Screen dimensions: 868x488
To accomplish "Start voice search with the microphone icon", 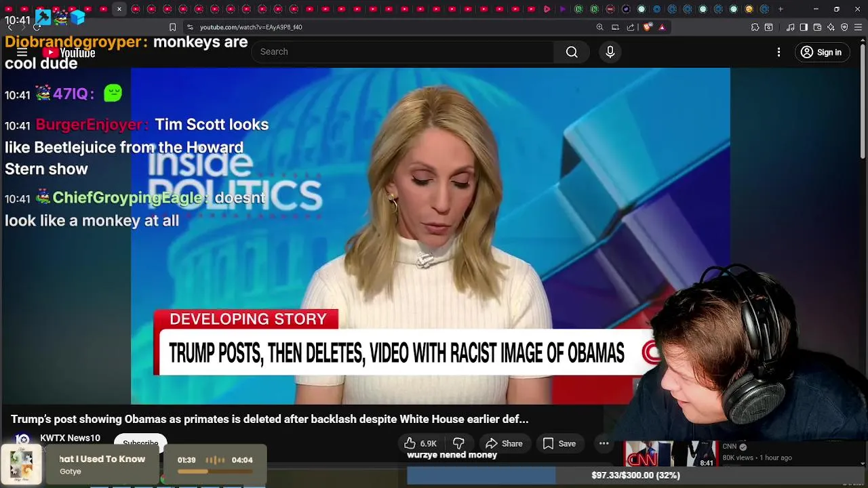I will pos(610,52).
